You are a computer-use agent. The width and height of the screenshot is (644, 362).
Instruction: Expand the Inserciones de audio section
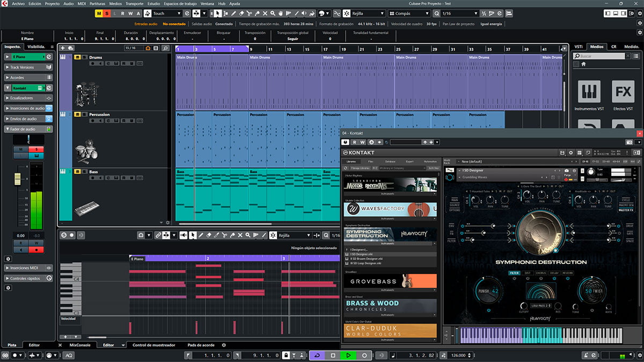click(x=28, y=108)
